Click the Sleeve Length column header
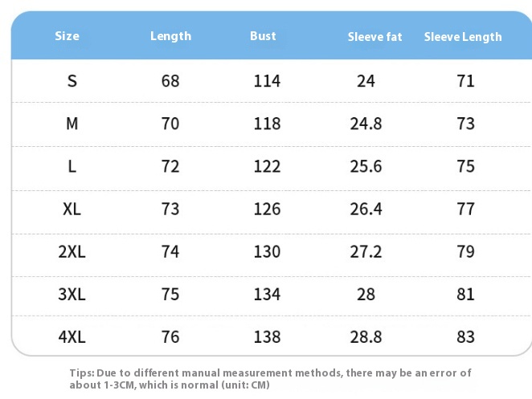532x399 pixels. [463, 37]
